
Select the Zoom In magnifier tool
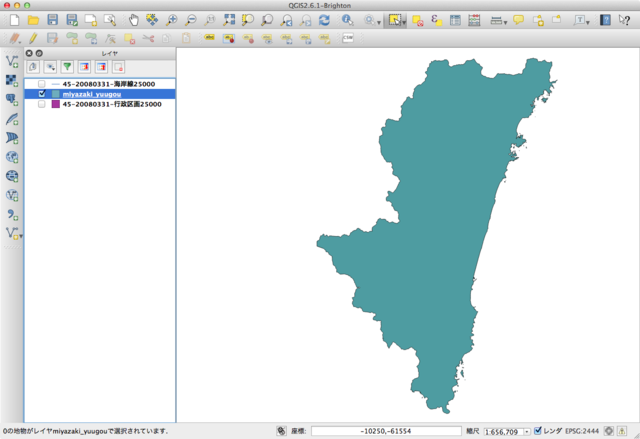point(171,20)
